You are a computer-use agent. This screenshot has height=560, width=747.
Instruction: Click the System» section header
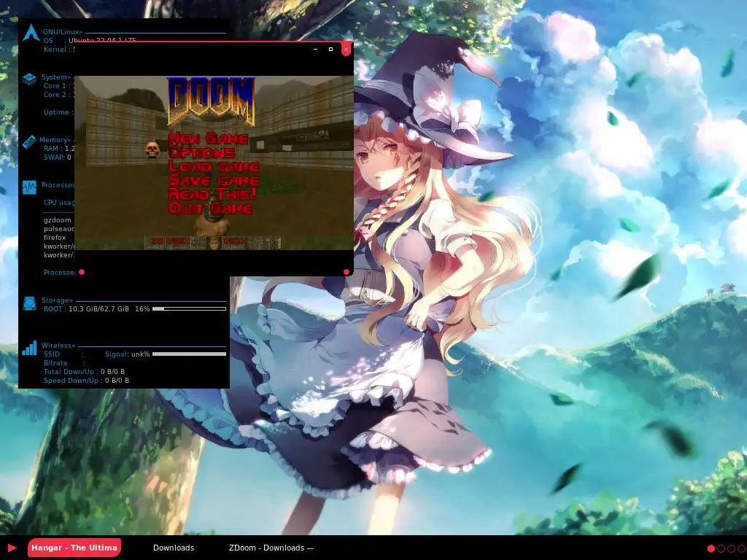coord(56,77)
